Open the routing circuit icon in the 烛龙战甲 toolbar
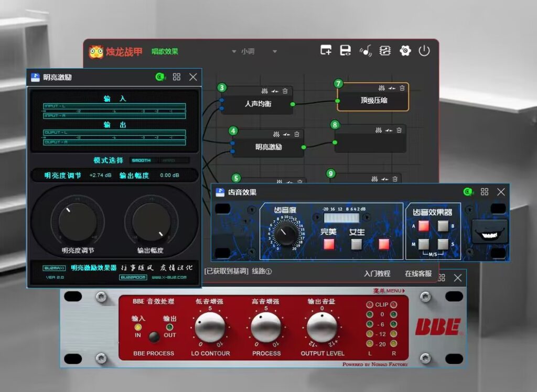 (385, 51)
